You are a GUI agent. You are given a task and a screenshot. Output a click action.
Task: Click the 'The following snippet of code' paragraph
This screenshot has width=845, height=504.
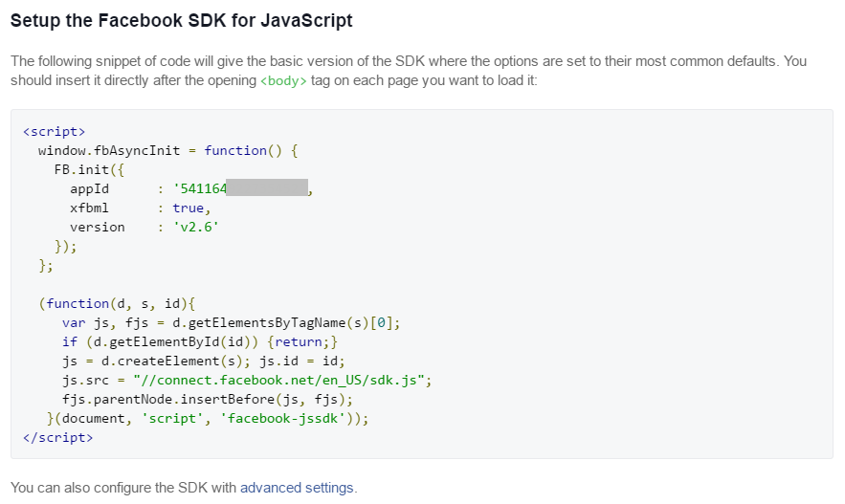point(409,71)
